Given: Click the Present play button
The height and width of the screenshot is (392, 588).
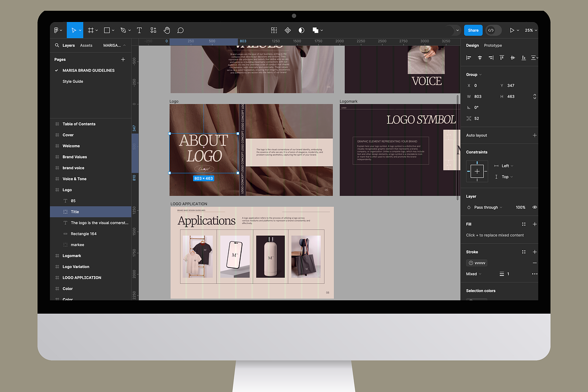Looking at the screenshot, I should [x=512, y=30].
